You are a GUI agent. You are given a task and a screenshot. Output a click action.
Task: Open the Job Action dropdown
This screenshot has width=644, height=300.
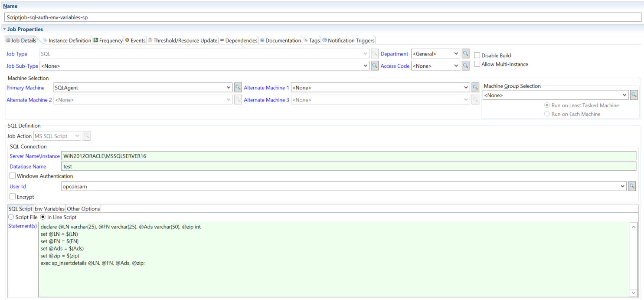pos(78,136)
